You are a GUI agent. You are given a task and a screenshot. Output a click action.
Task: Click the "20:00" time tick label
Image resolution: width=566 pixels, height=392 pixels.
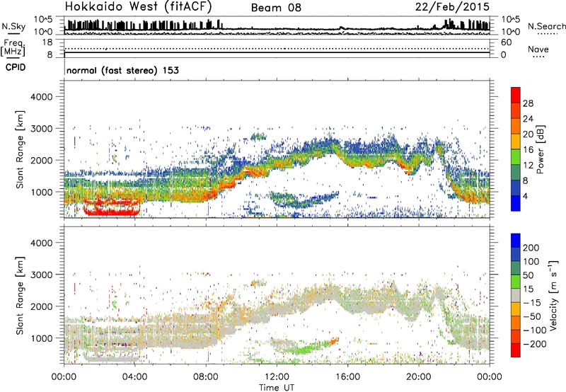pos(419,377)
